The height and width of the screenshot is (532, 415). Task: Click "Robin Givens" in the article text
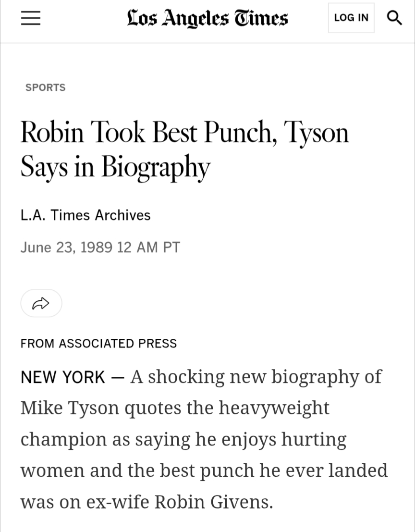(213, 502)
